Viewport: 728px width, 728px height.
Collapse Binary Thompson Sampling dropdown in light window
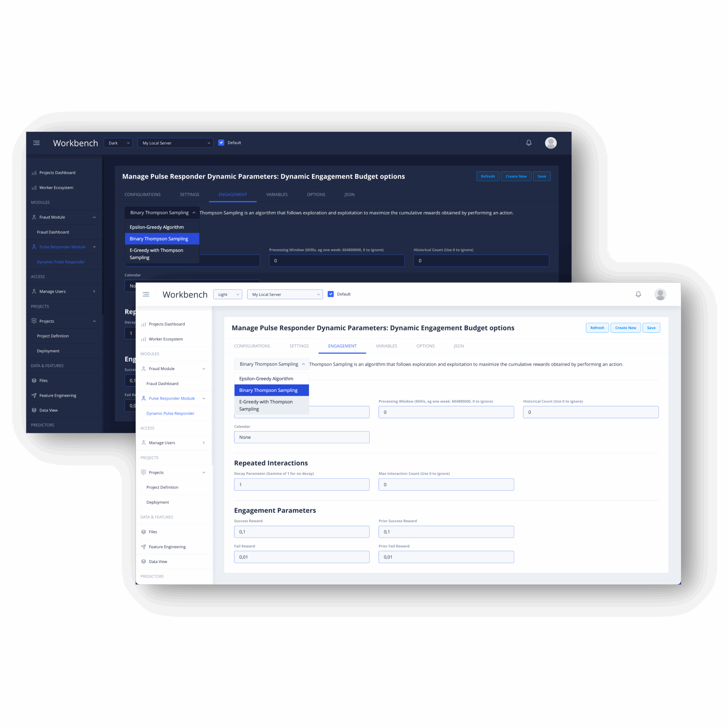pos(272,364)
